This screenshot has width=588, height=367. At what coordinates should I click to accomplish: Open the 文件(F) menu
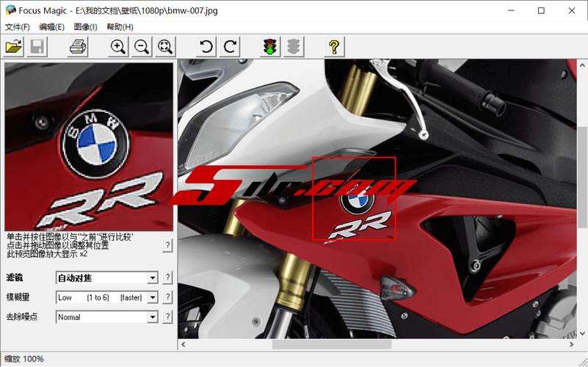click(x=17, y=27)
